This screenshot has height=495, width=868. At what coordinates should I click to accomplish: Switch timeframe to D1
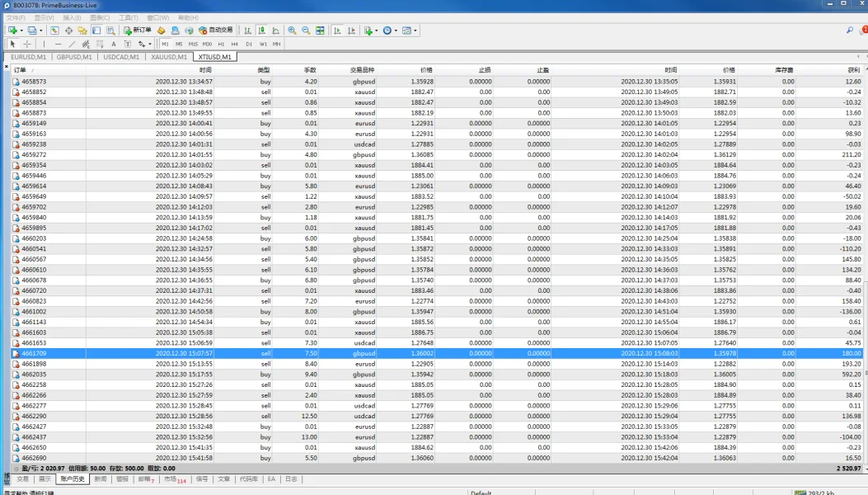tap(249, 44)
